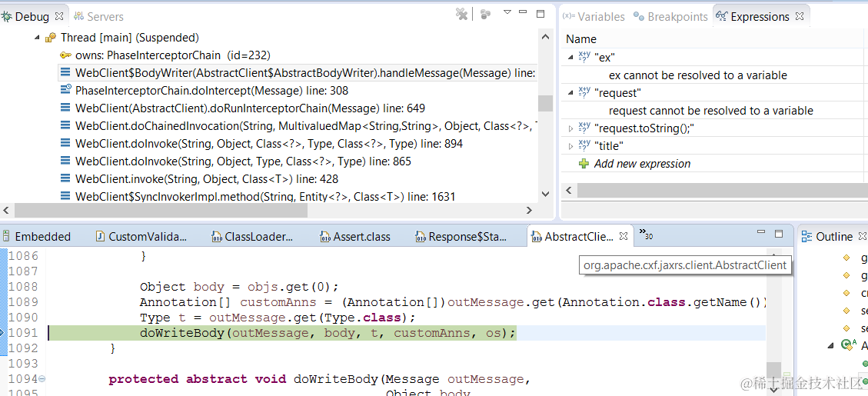Screen dimensions: 868x396
Task: Click the Remove All Terminated Launches icon
Action: click(462, 14)
